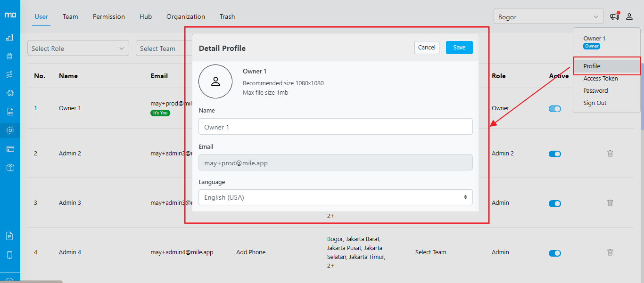Click the credit card billing sidebar icon

[10, 149]
